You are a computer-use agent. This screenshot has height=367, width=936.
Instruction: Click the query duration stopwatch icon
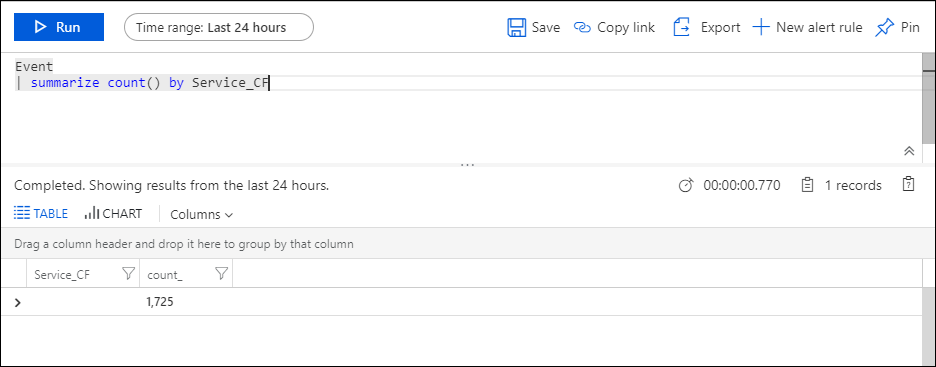click(x=686, y=186)
